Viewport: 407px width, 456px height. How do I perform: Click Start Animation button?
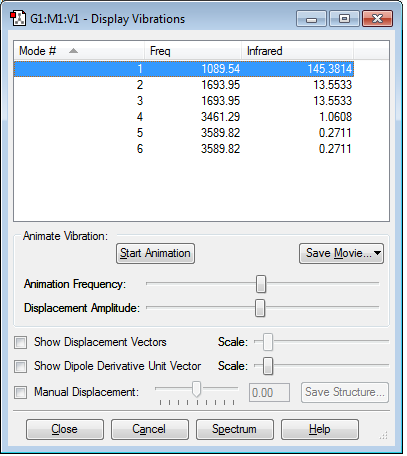point(155,253)
